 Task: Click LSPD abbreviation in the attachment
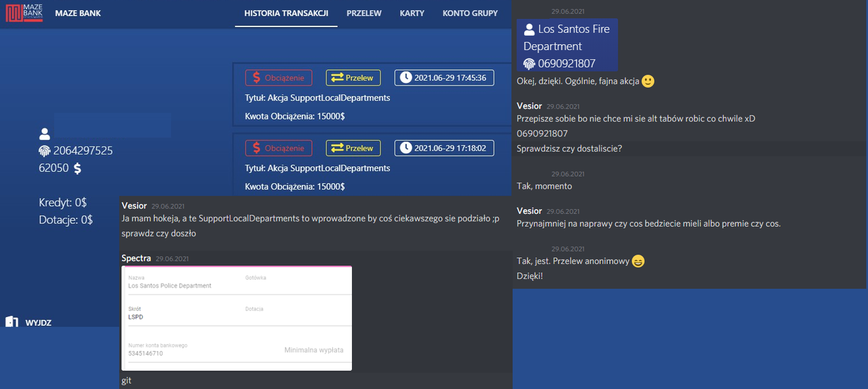136,317
